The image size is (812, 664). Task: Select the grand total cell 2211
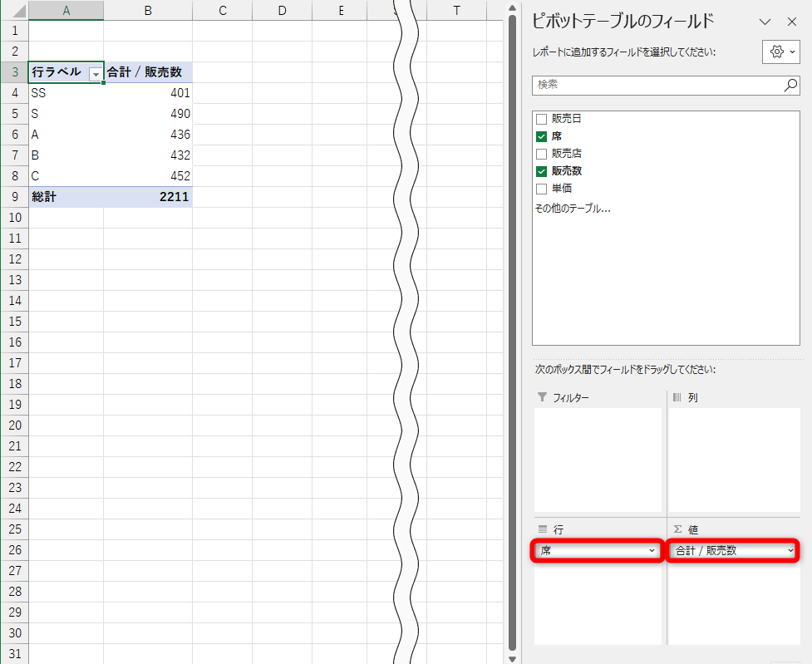148,197
